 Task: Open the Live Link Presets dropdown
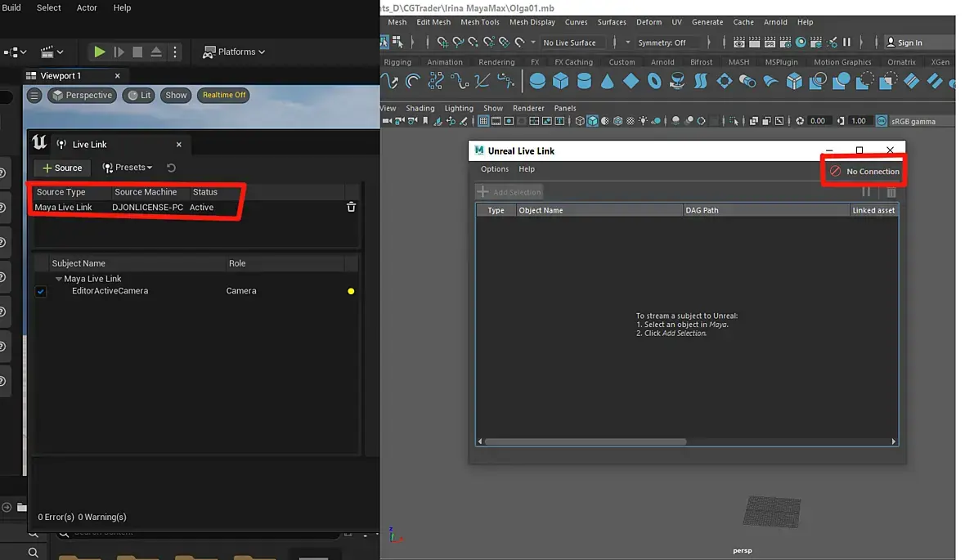pyautogui.click(x=128, y=168)
